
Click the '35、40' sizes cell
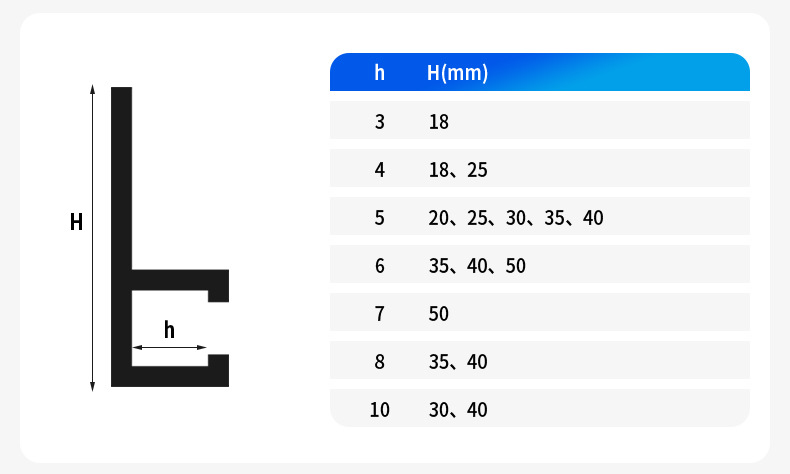coord(458,362)
